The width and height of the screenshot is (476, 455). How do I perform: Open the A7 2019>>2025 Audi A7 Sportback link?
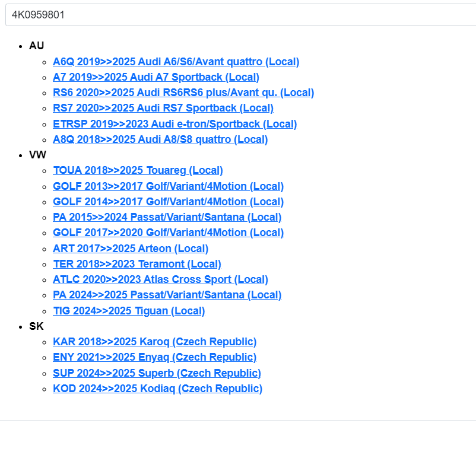click(x=156, y=77)
